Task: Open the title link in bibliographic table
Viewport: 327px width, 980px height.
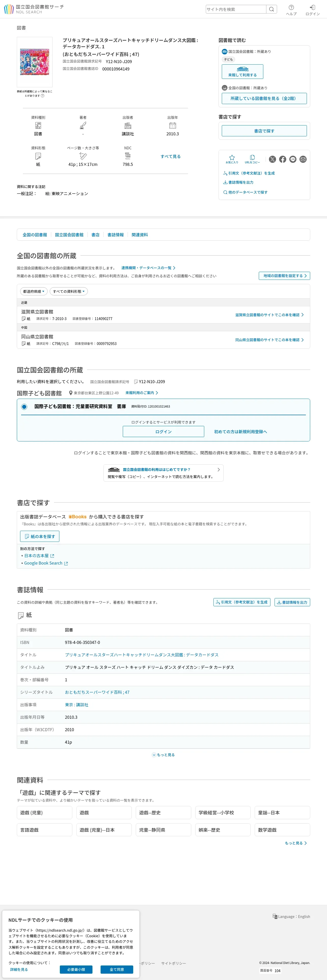Action: tap(142, 655)
